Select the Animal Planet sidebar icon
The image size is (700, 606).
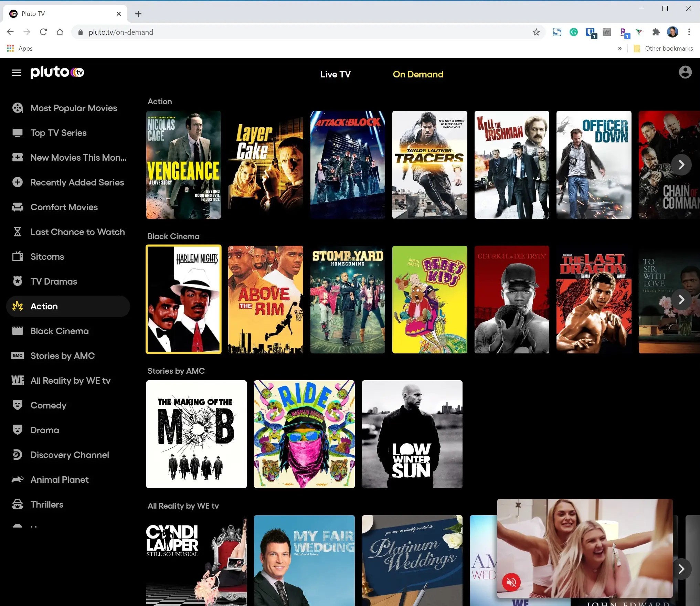[x=18, y=479]
